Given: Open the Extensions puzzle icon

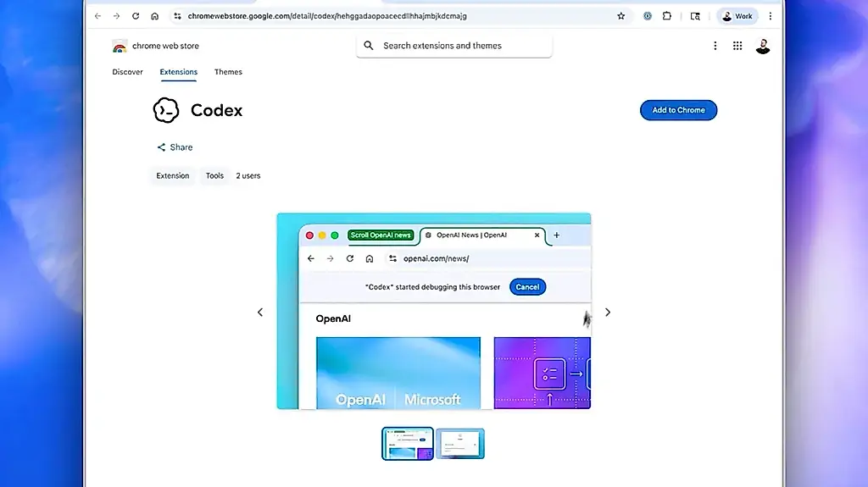Looking at the screenshot, I should pos(667,16).
